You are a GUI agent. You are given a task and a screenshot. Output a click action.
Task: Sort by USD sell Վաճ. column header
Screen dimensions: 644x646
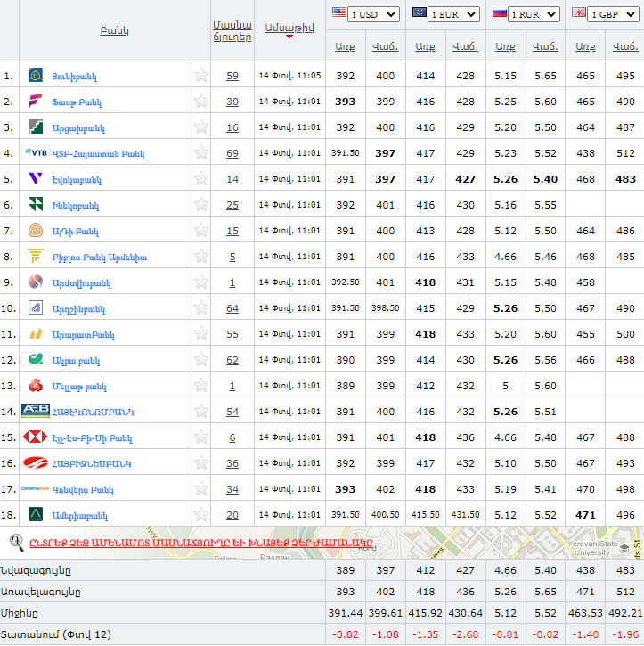point(386,46)
